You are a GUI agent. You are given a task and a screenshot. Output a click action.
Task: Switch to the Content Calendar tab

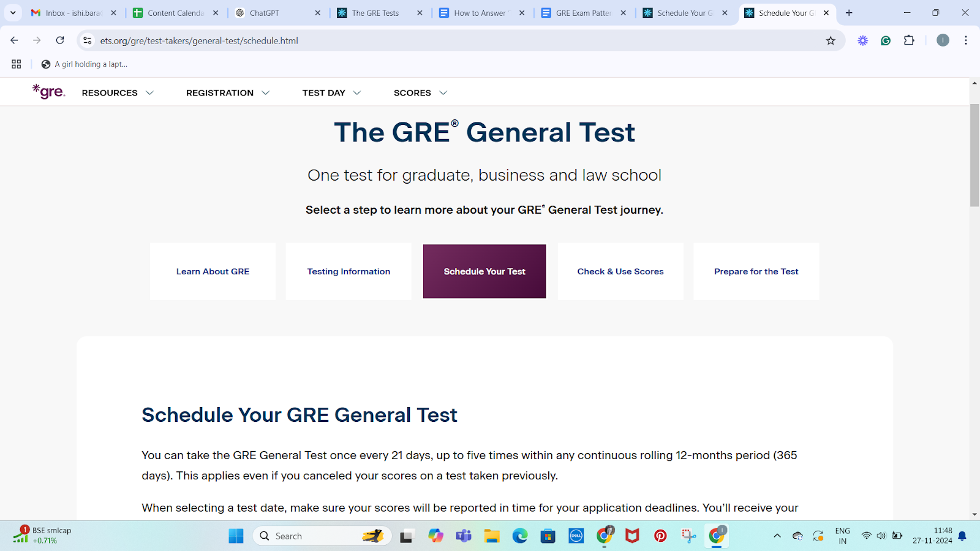[x=176, y=13]
